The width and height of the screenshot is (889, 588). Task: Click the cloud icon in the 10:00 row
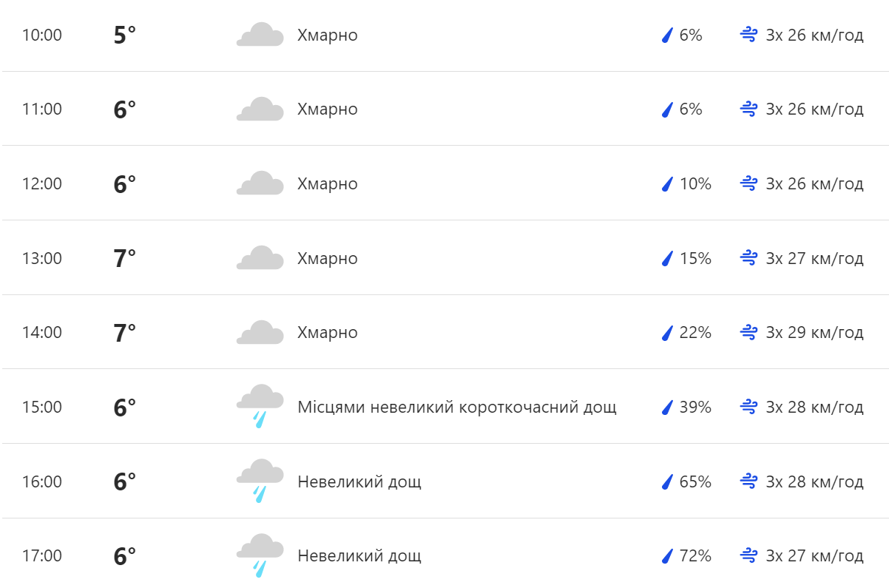(260, 35)
